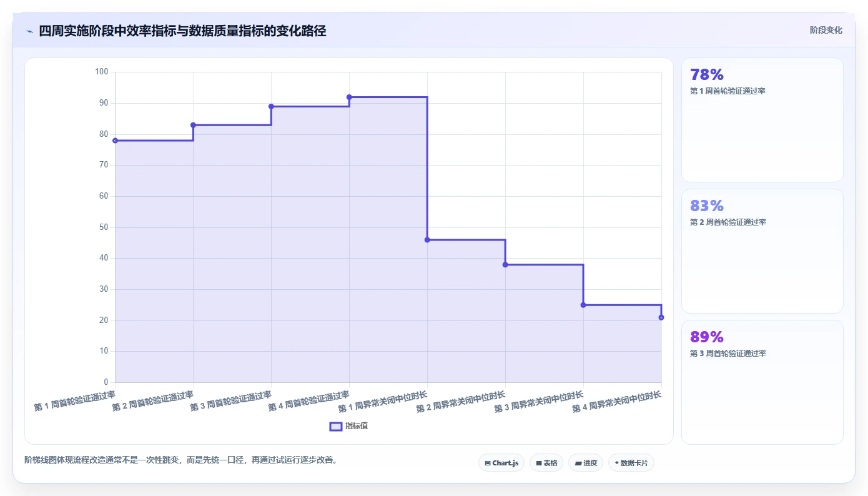Click the x-axis label 第 1 周异常关闭中位时长
This screenshot has width=868, height=496.
383,402
